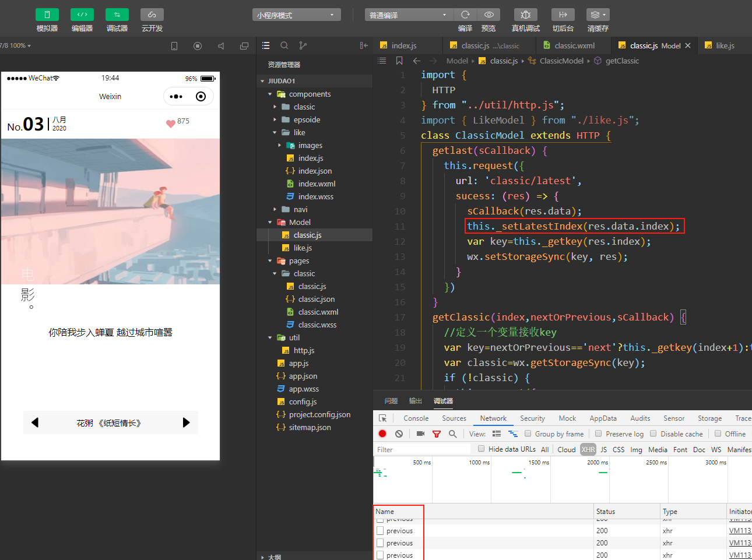The image size is (752, 560).
Task: Click the file explorer list icon
Action: point(266,45)
